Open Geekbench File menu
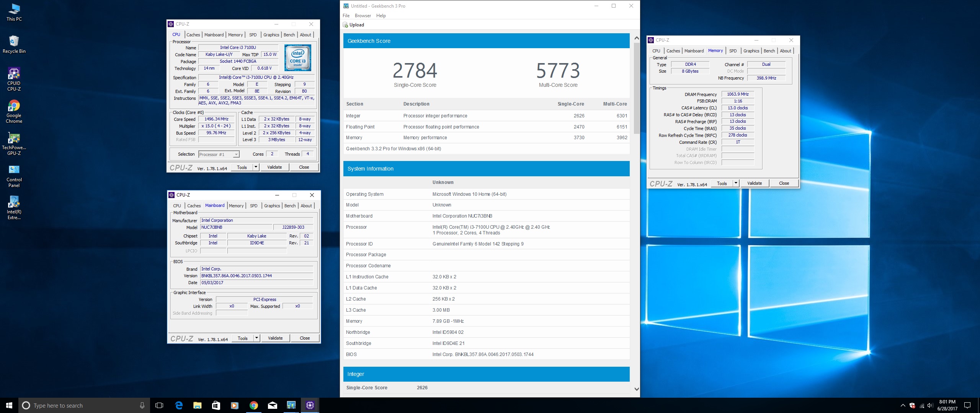The height and width of the screenshot is (413, 980). pos(346,16)
